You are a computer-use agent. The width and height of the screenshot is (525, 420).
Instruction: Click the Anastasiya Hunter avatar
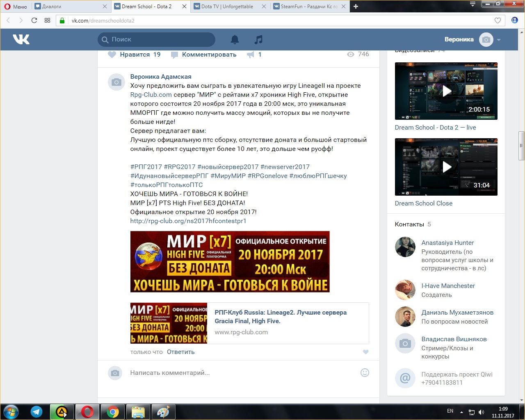(x=405, y=247)
